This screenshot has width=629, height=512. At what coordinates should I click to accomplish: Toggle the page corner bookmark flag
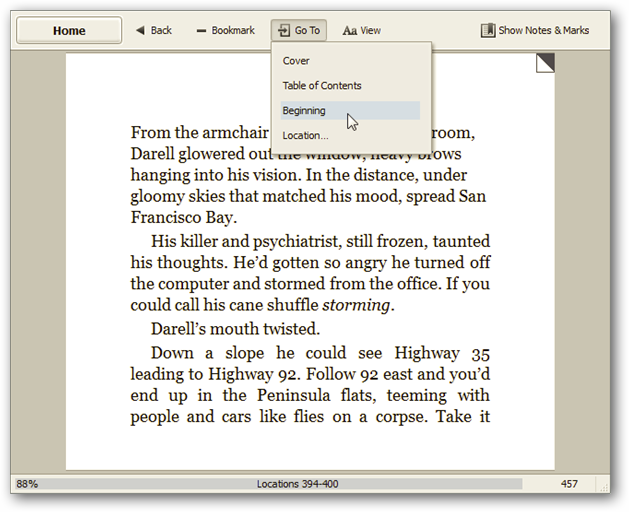click(545, 63)
